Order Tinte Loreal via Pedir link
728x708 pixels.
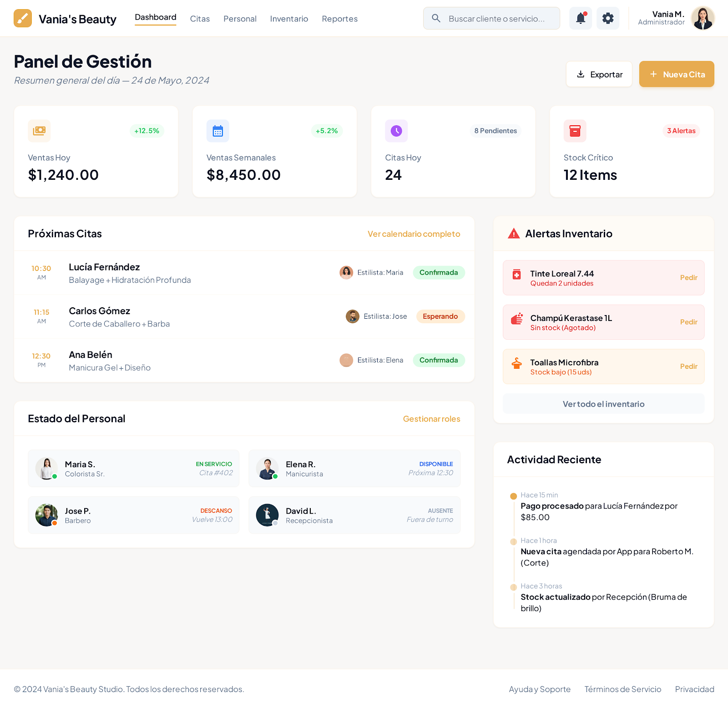(x=689, y=277)
